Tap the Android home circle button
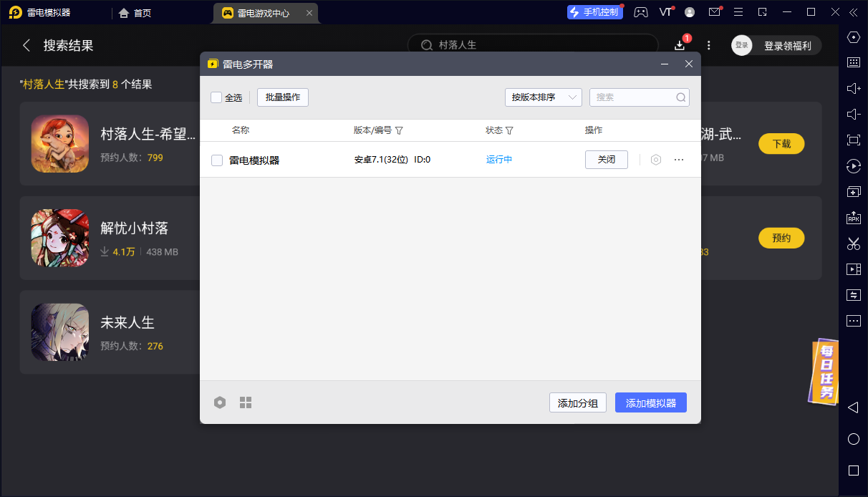Viewport: 868px width, 497px height. 853,439
